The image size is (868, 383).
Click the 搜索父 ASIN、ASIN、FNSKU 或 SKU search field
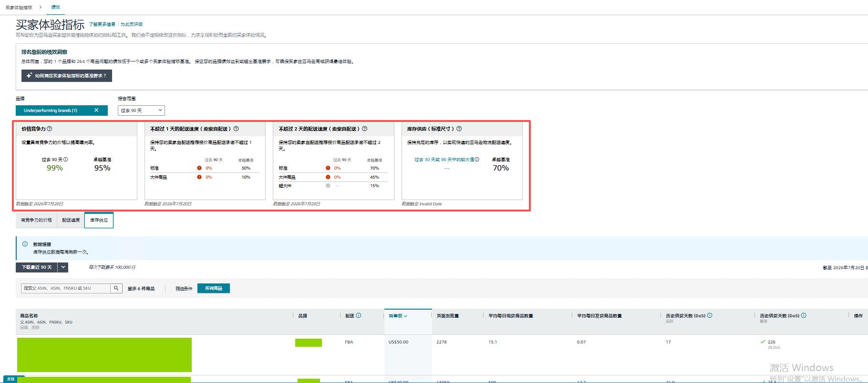[66, 288]
